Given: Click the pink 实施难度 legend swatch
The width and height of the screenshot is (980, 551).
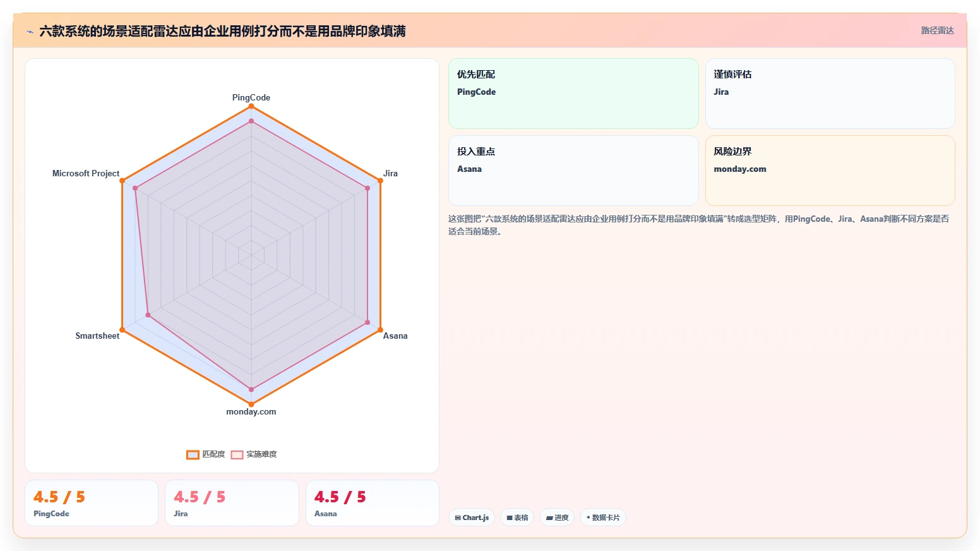Looking at the screenshot, I should (x=237, y=455).
